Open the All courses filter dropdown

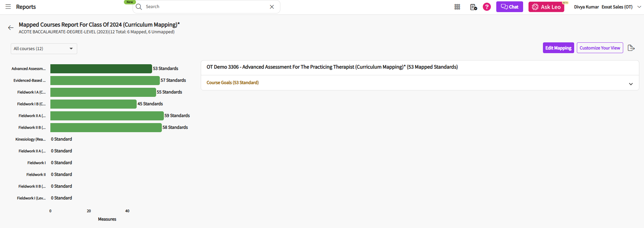[44, 49]
